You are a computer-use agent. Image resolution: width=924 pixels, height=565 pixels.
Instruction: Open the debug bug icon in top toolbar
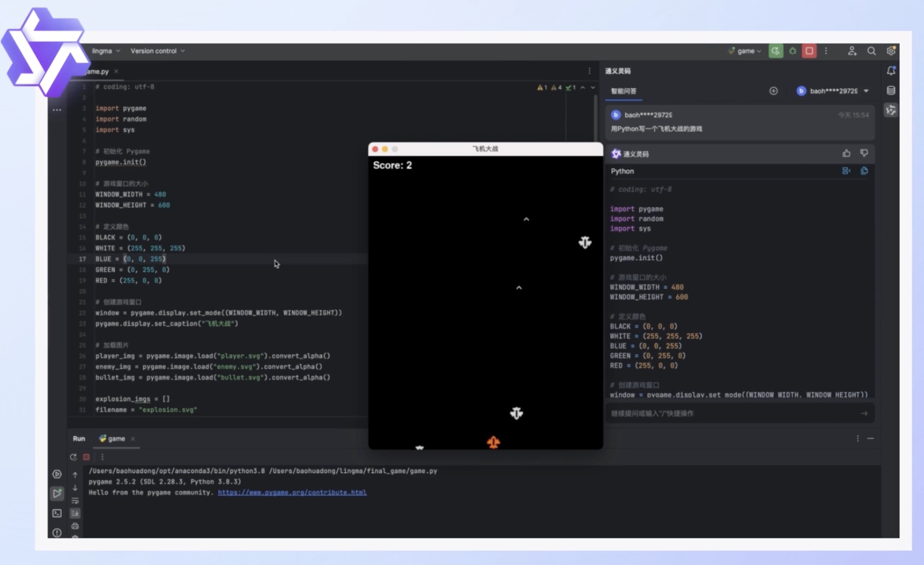tap(792, 51)
